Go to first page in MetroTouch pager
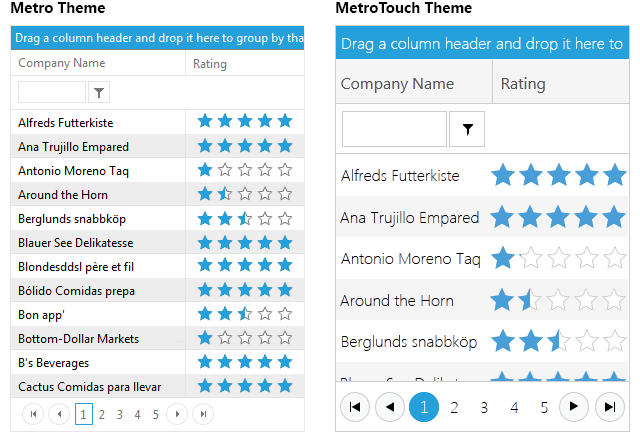The width and height of the screenshot is (640, 435). click(x=355, y=407)
